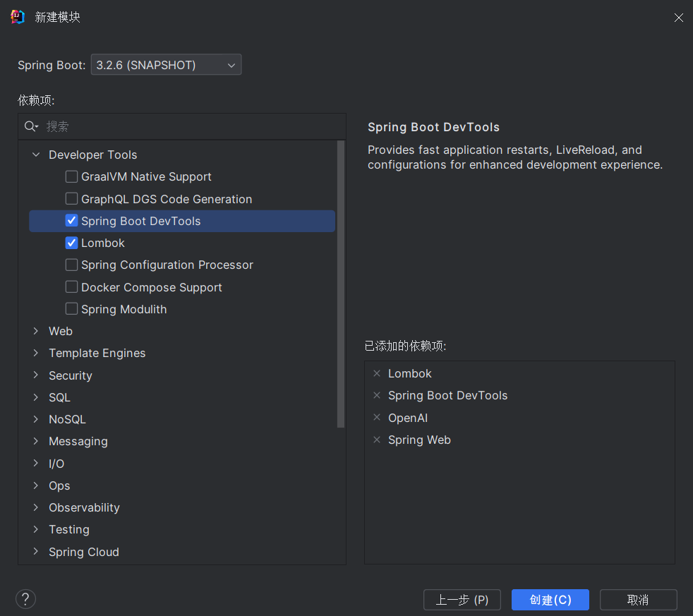Expand the SQL category
This screenshot has width=693, height=616.
click(x=36, y=397)
